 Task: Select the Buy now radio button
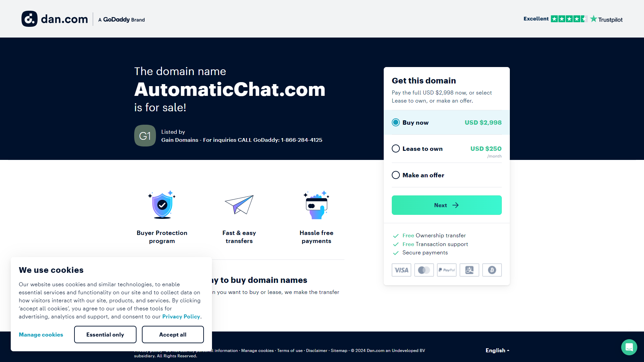click(x=396, y=122)
